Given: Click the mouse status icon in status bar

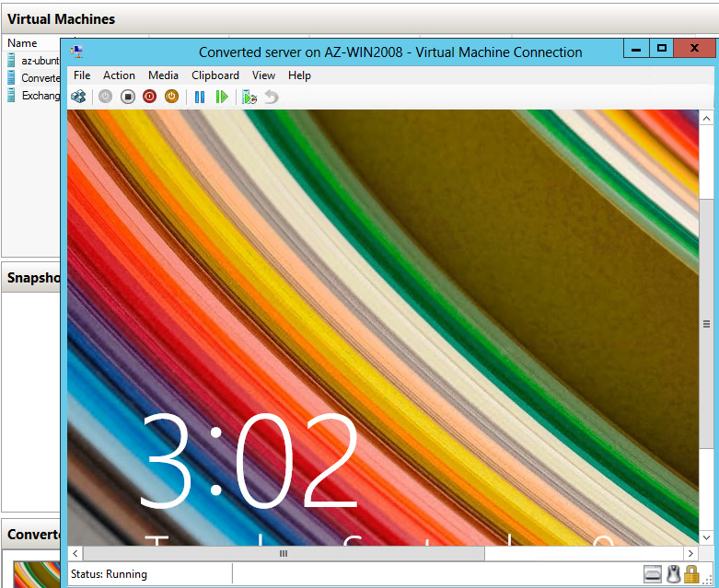Looking at the screenshot, I should [x=673, y=573].
